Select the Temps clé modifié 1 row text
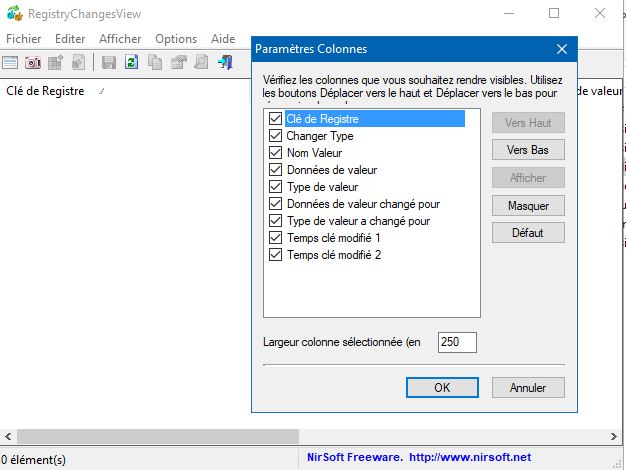Screen dimensions: 626x470 click(x=334, y=238)
